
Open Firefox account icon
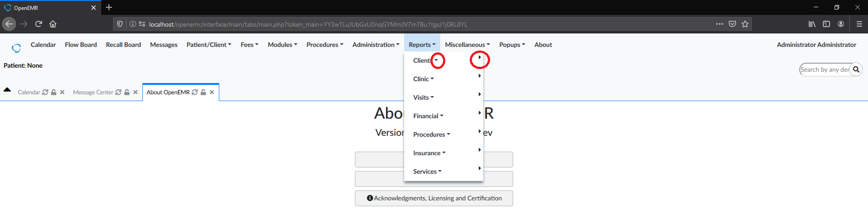pos(841,24)
